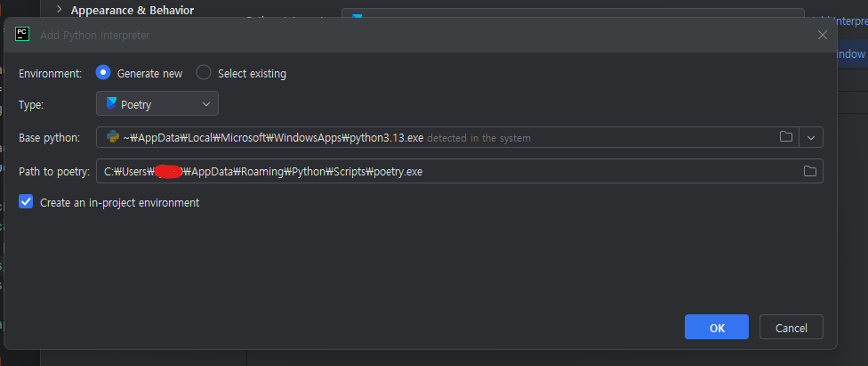The width and height of the screenshot is (868, 366).
Task: Browse for base python with folder icon
Action: click(x=785, y=137)
